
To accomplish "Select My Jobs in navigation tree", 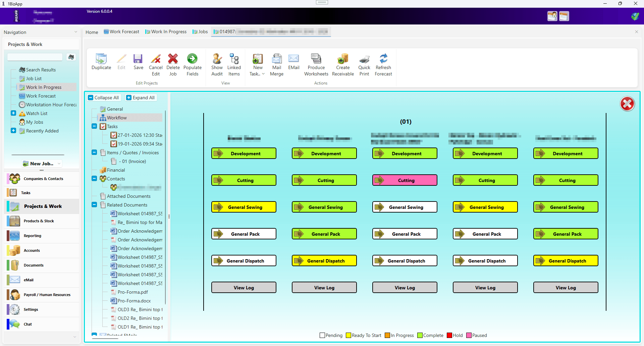I will point(35,122).
